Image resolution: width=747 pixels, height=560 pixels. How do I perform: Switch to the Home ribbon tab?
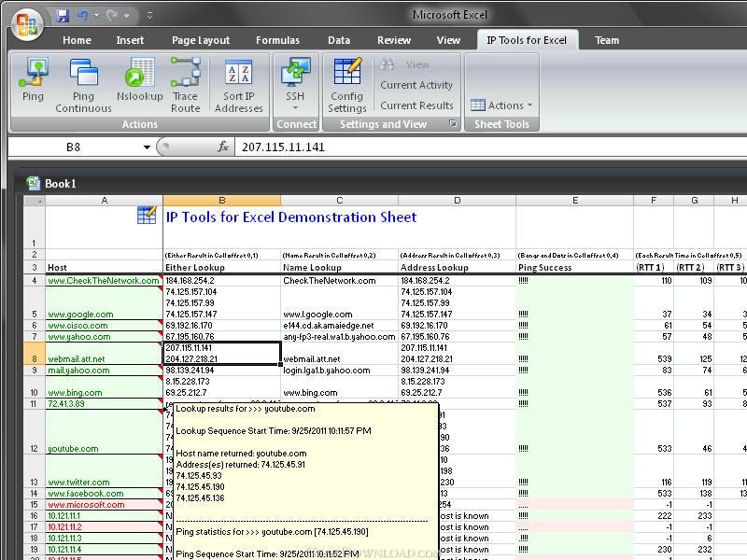click(77, 40)
